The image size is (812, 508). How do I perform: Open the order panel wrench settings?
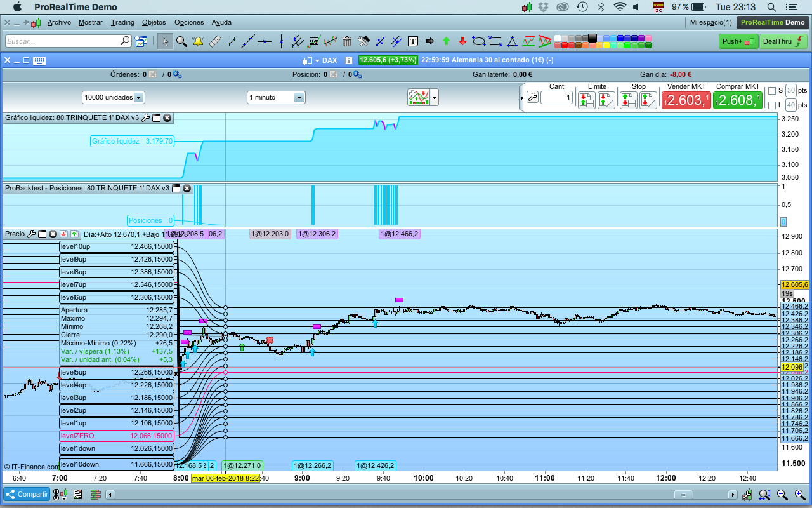point(532,98)
